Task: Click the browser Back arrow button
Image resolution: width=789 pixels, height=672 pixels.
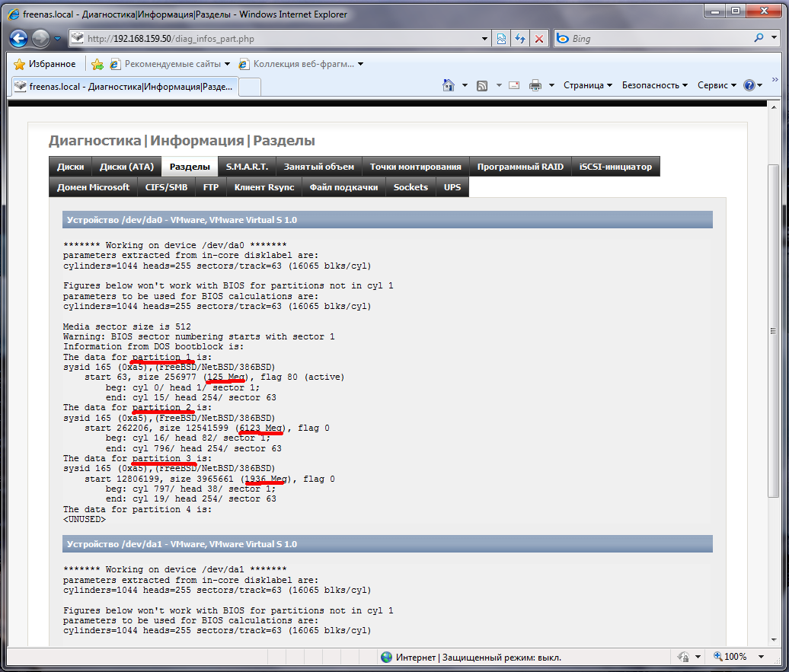Action: click(x=20, y=38)
